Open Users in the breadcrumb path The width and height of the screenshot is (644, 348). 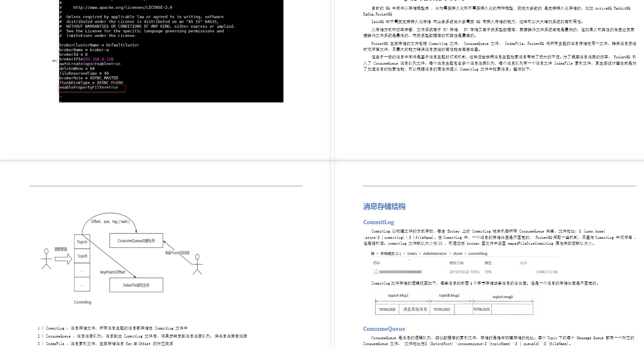(412, 254)
